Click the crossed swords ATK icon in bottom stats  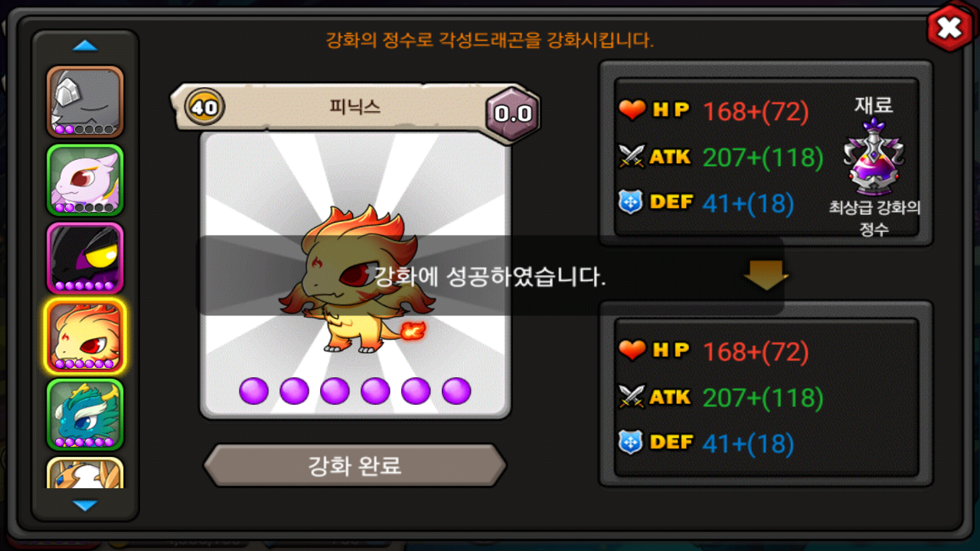coord(632,397)
